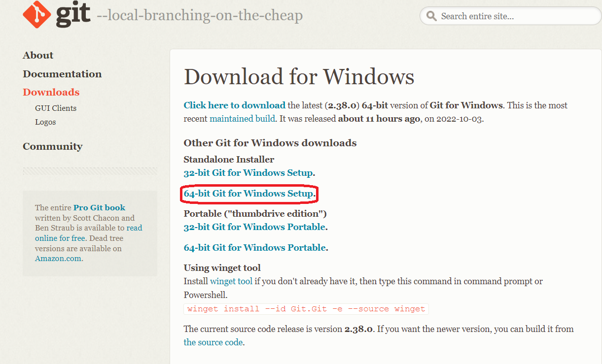Follow the 'read online for free' link
This screenshot has height=364, width=602.
[88, 233]
